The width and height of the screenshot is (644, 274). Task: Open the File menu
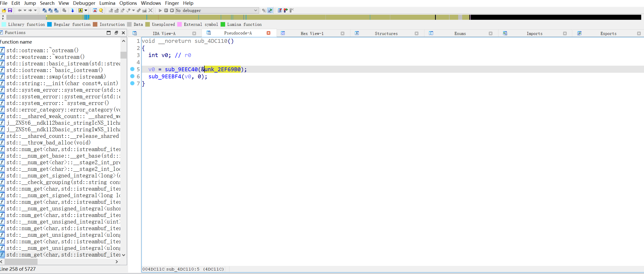coord(4,3)
